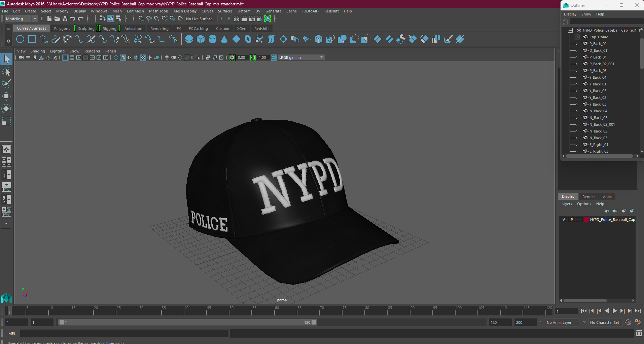
Task: Click create new layer icon
Action: [x=623, y=211]
